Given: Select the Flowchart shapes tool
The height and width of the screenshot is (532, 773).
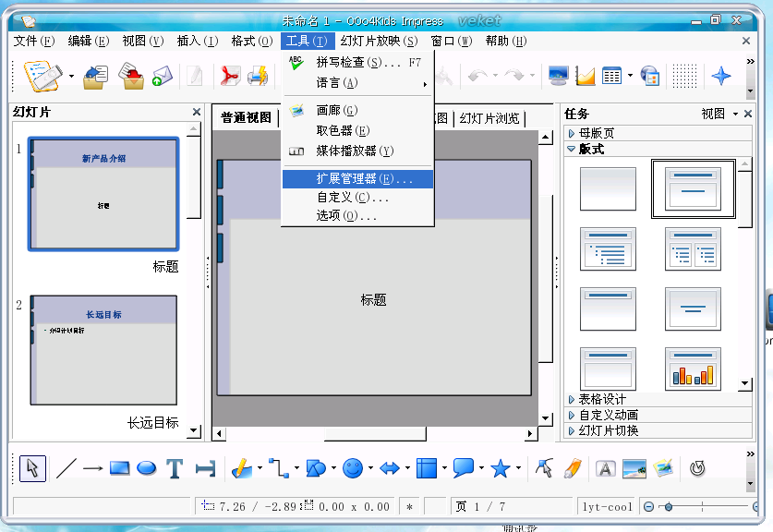Looking at the screenshot, I should (x=427, y=468).
